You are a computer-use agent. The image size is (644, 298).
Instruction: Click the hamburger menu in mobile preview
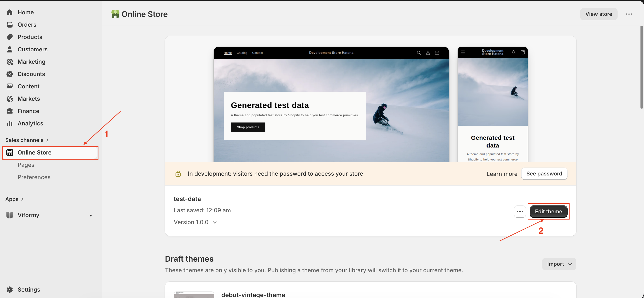463,52
